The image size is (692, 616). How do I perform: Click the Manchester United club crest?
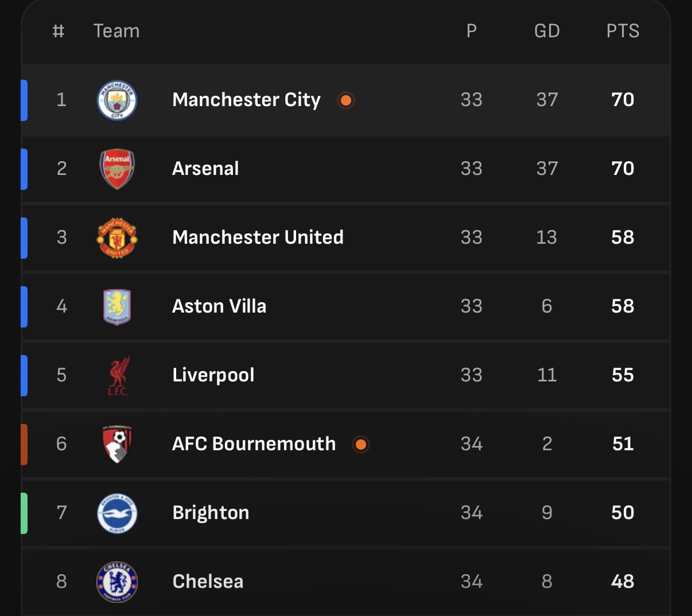(117, 237)
